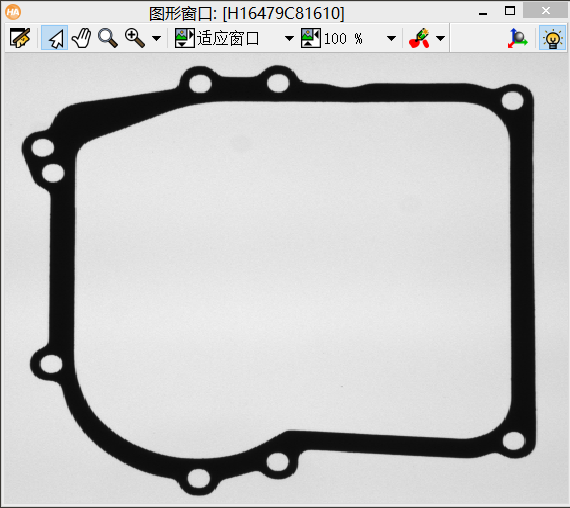
Task: Choose the magnifying glass tool
Action: pos(108,38)
